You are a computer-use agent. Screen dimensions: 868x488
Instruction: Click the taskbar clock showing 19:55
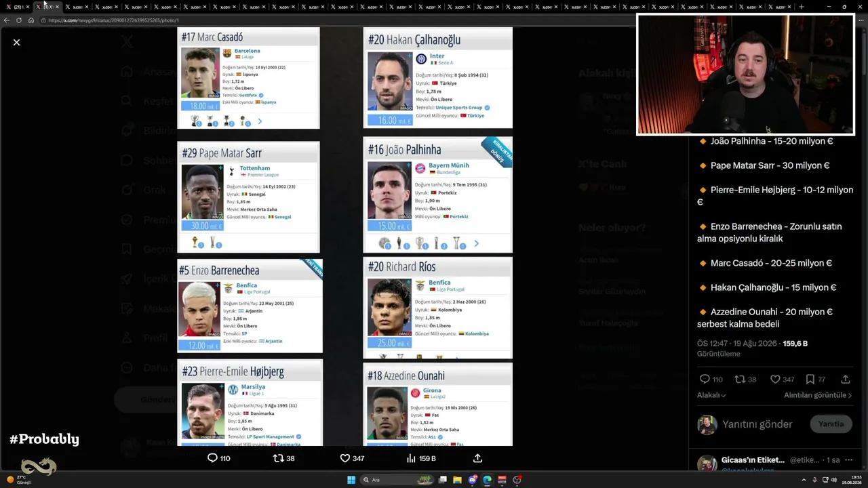point(852,480)
